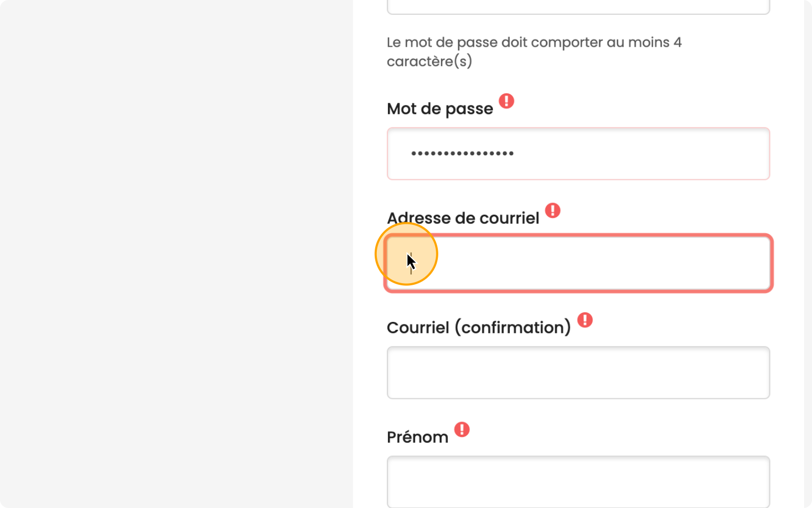Click the gray strip right of the form
Image resolution: width=812 pixels, height=508 pixels.
[x=808, y=255]
